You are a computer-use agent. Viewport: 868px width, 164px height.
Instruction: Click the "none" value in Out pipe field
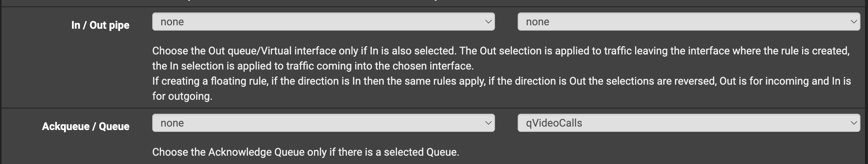pos(537,22)
